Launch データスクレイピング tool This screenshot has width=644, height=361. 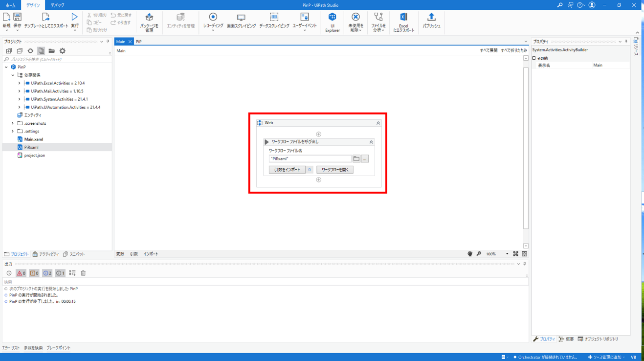pos(274,21)
